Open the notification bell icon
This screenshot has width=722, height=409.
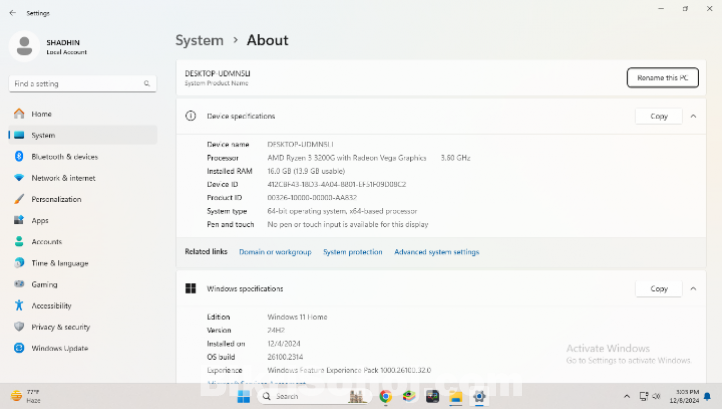tap(707, 397)
